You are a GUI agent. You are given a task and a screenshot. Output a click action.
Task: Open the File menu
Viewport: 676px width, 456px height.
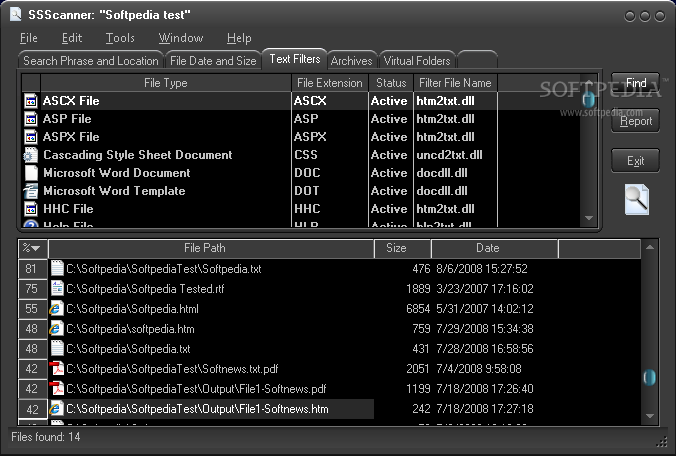point(29,38)
